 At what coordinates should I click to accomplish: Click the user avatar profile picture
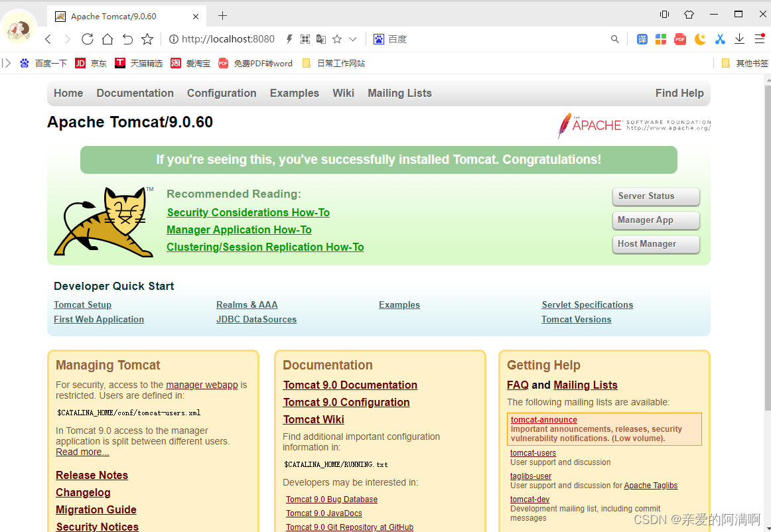(19, 29)
